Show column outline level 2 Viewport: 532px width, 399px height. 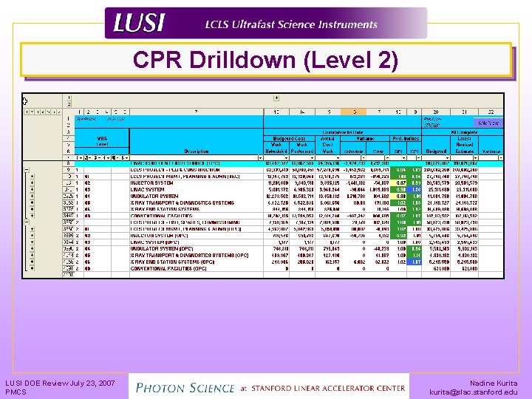(69, 104)
